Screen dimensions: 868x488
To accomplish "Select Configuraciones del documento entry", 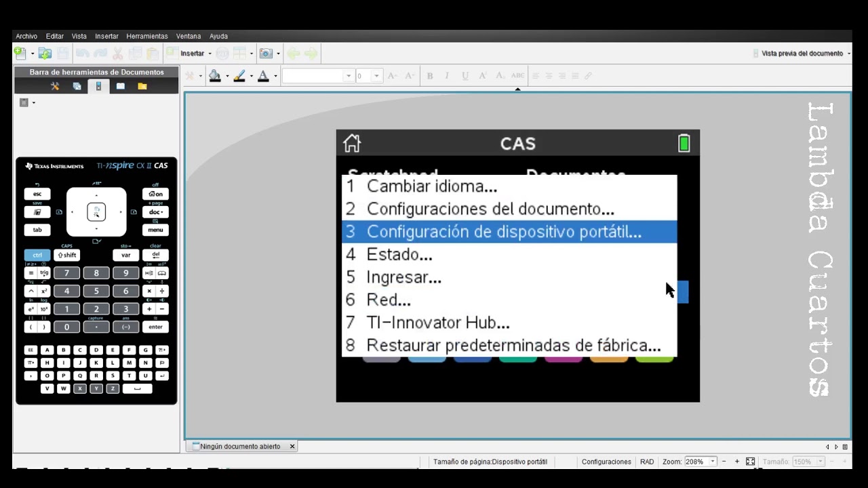I will (x=509, y=209).
